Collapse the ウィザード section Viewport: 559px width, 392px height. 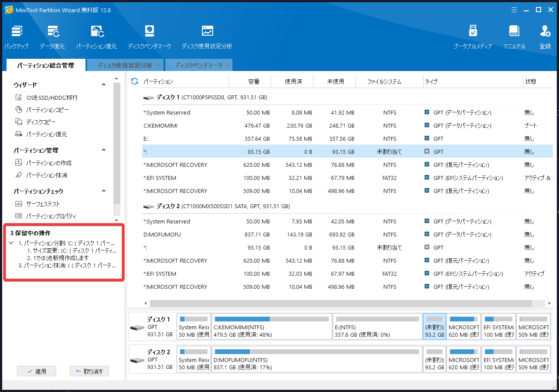(x=104, y=84)
